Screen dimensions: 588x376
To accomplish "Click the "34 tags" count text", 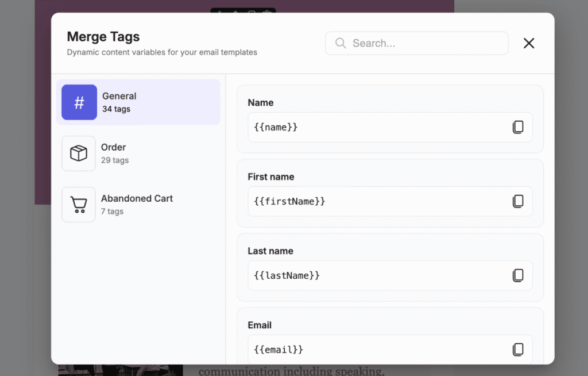I will tap(116, 109).
